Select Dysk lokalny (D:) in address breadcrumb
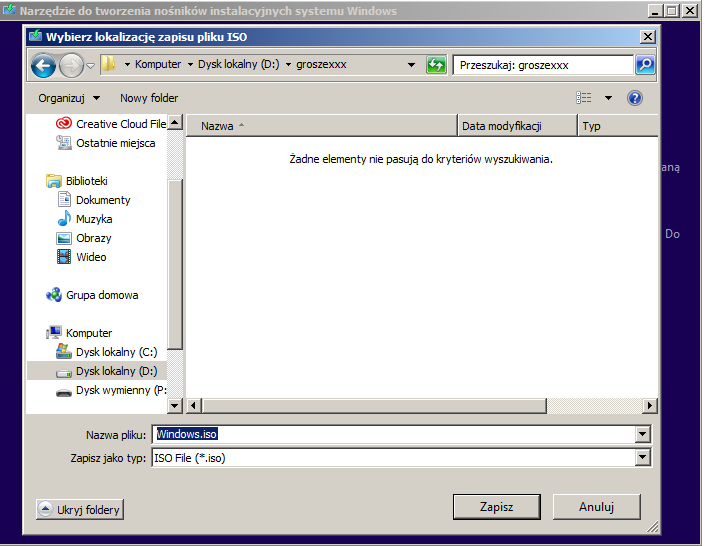705x546 pixels. (239, 64)
